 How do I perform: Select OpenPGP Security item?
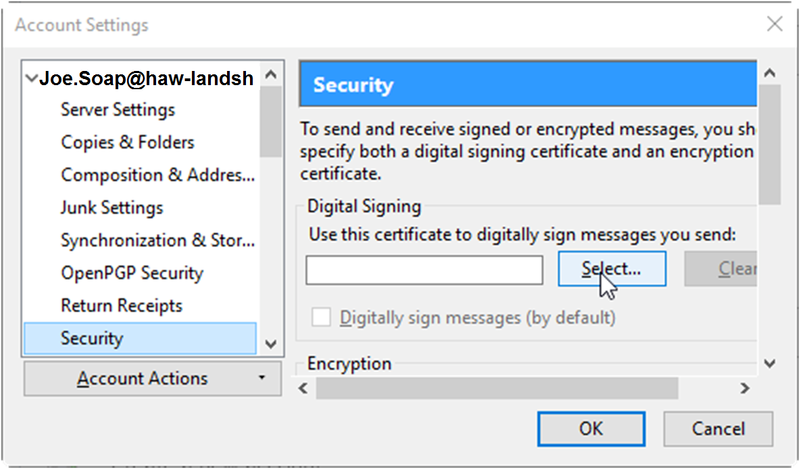[132, 273]
